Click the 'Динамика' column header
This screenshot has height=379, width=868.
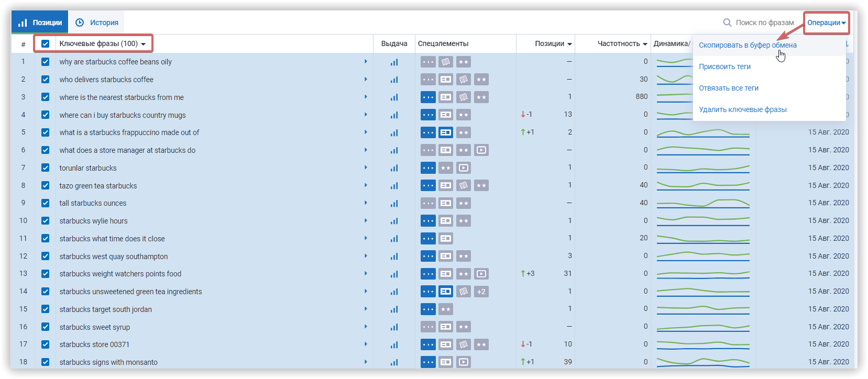coord(672,43)
